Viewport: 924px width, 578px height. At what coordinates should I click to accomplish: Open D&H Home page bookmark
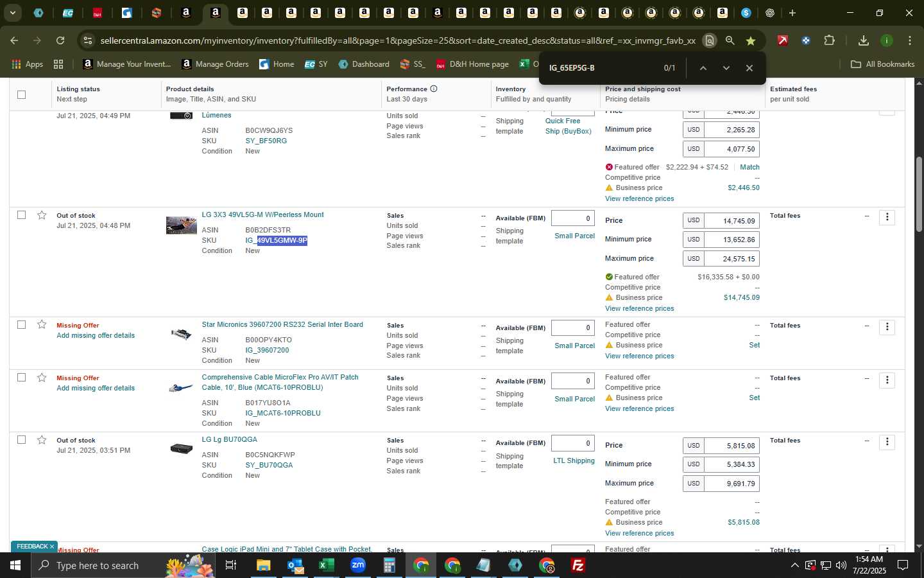[472, 64]
